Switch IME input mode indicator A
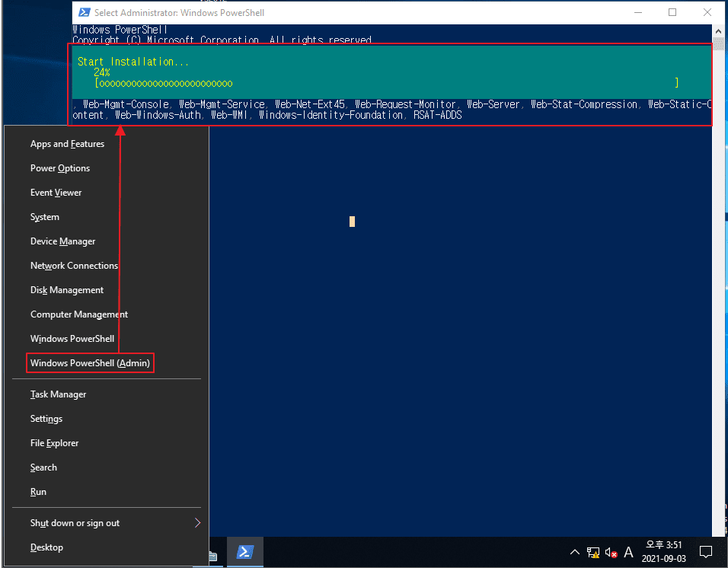This screenshot has height=568, width=728. pos(629,552)
